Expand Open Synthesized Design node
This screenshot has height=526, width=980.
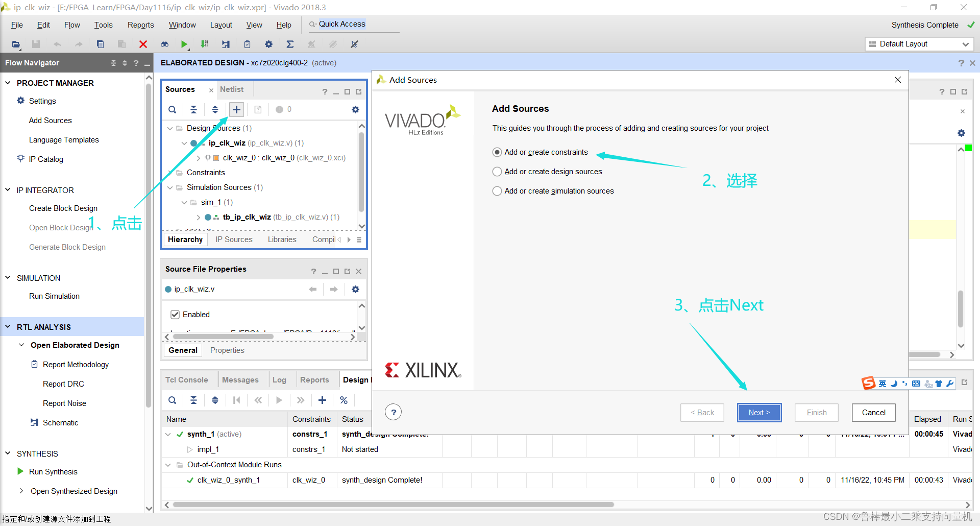pyautogui.click(x=21, y=491)
